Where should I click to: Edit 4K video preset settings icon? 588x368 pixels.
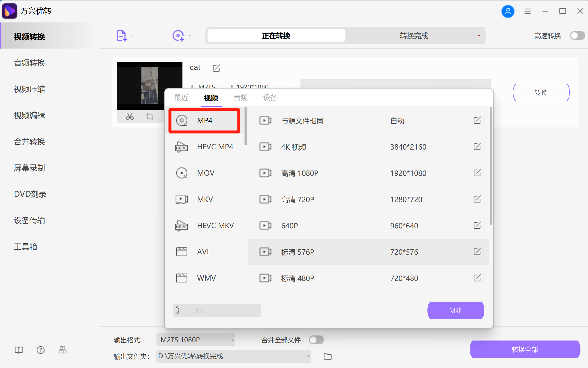tap(477, 147)
